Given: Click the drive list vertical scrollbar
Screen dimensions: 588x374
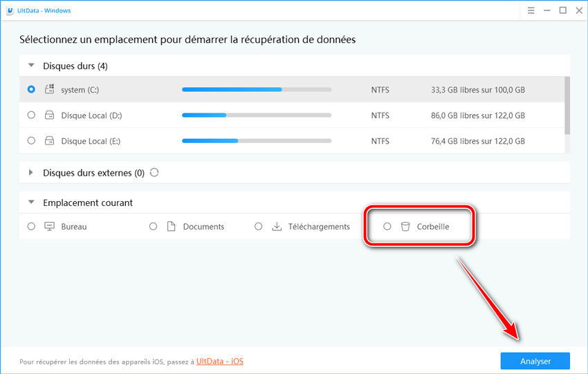Looking at the screenshot, I should 567,105.
